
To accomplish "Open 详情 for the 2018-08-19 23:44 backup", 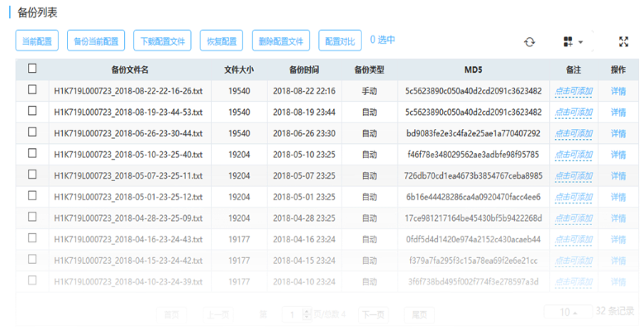I will [618, 112].
